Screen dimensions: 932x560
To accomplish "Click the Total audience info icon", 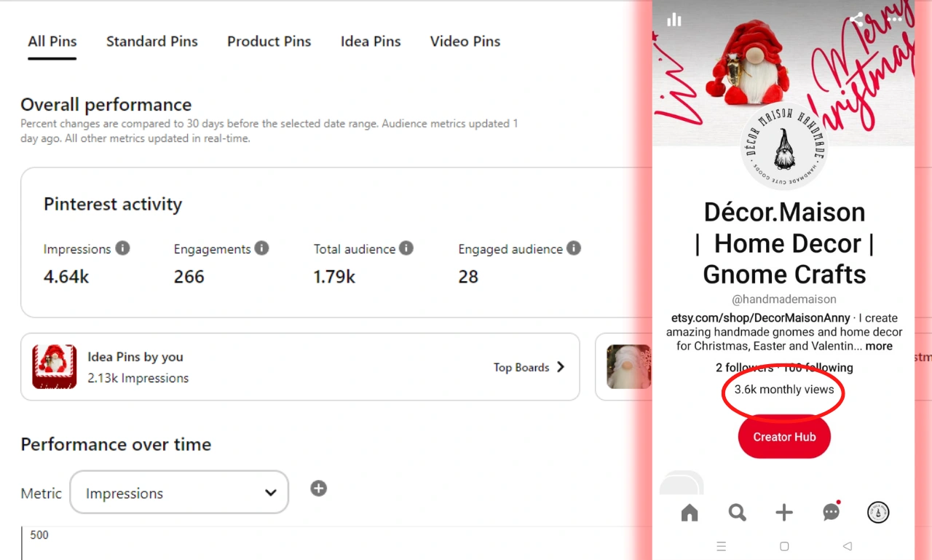I will pyautogui.click(x=406, y=248).
